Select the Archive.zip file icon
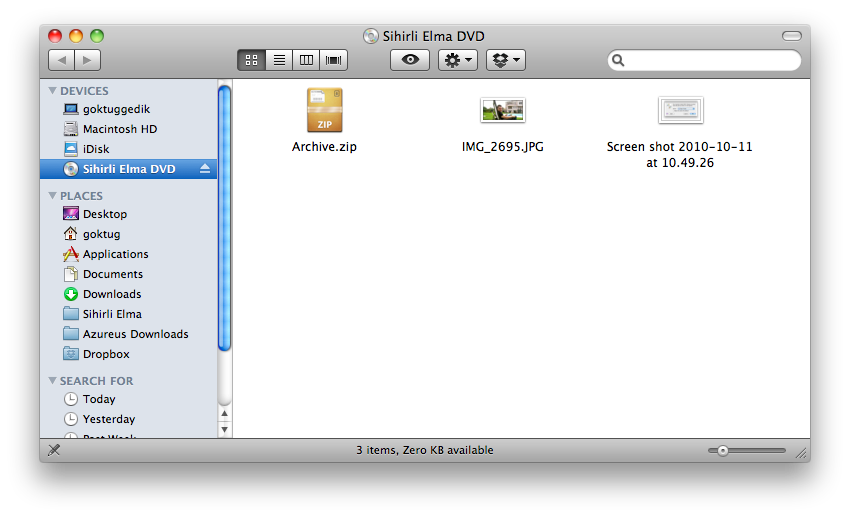The image size is (850, 517). point(324,110)
